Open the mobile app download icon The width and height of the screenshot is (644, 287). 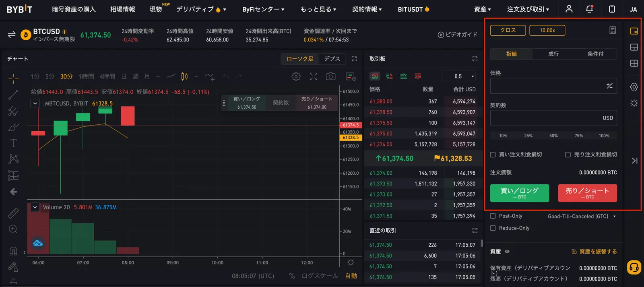(x=612, y=9)
